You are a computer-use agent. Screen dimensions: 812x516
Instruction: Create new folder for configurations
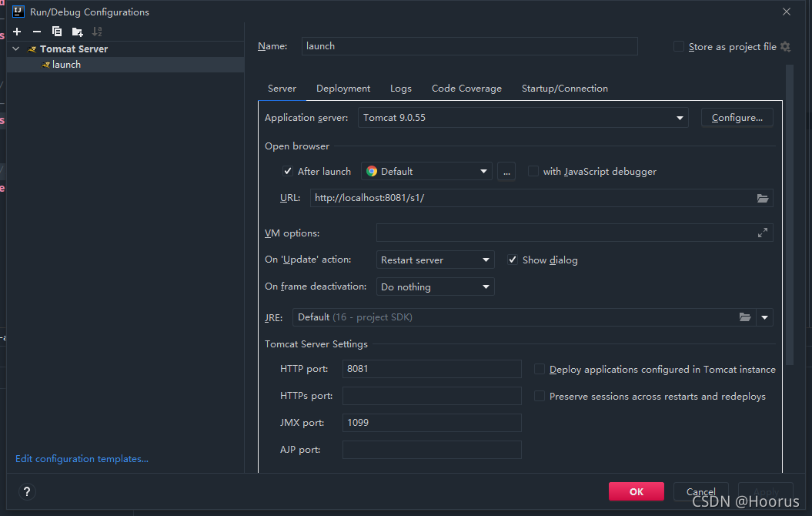click(x=77, y=32)
